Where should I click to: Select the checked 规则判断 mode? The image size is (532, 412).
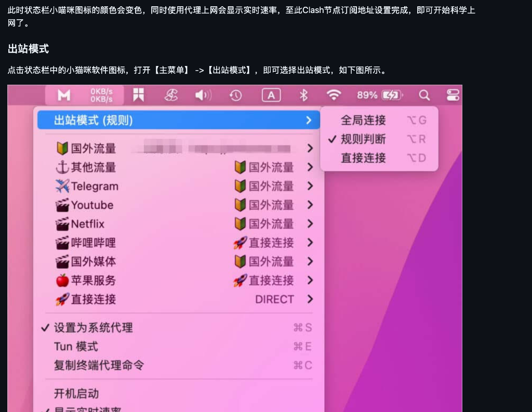(x=379, y=139)
